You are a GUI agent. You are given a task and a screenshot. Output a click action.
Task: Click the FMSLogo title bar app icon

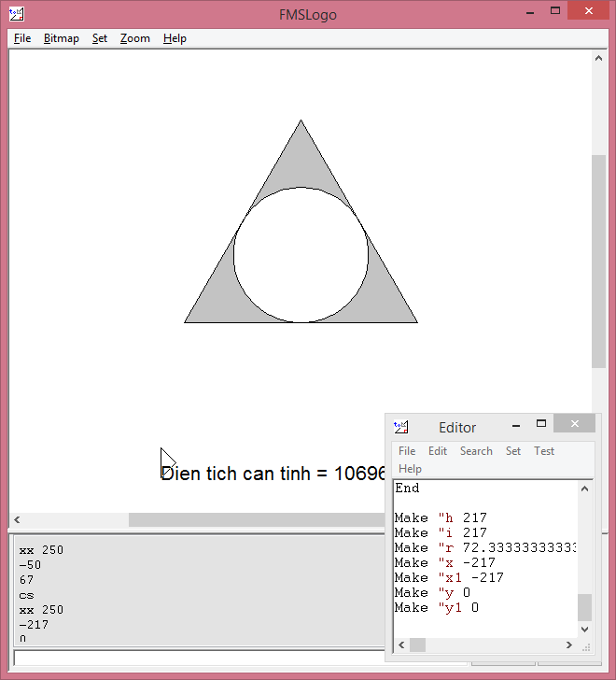click(17, 14)
